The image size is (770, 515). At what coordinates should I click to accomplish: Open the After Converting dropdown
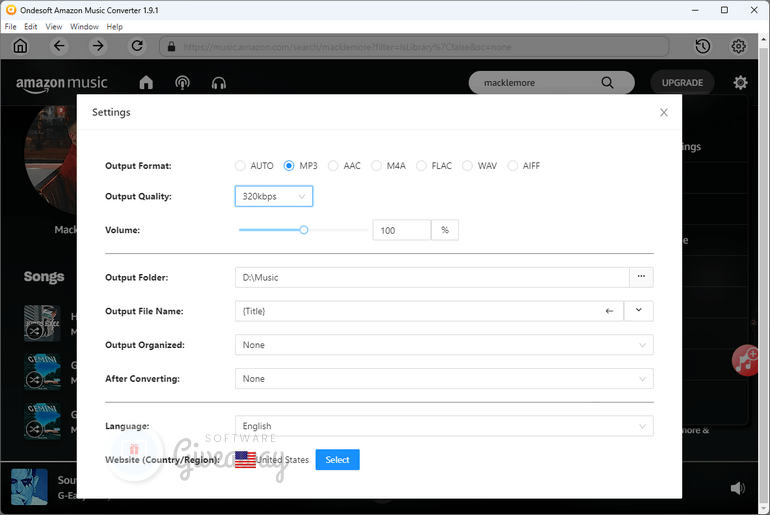click(444, 379)
